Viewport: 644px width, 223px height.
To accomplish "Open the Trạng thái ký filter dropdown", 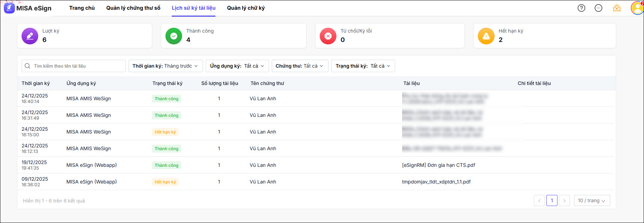I will (x=363, y=66).
